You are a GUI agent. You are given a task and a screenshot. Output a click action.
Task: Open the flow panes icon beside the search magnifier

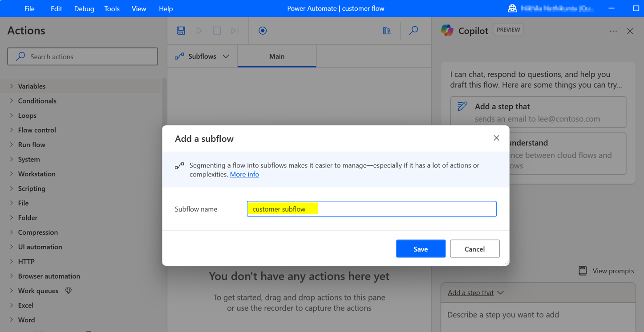coord(386,30)
